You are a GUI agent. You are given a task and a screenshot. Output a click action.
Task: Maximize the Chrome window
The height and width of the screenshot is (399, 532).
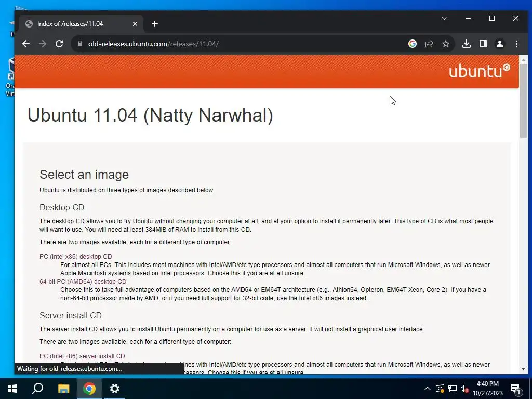492,18
